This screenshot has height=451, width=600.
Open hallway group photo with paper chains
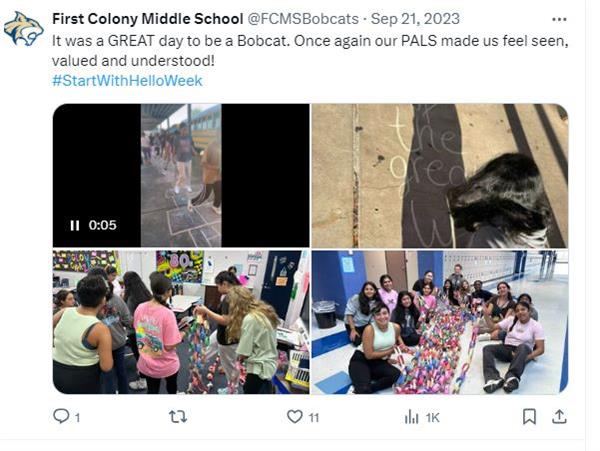[x=440, y=322]
